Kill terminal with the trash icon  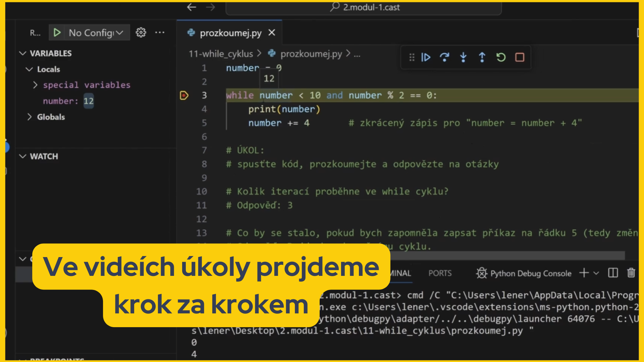(631, 273)
